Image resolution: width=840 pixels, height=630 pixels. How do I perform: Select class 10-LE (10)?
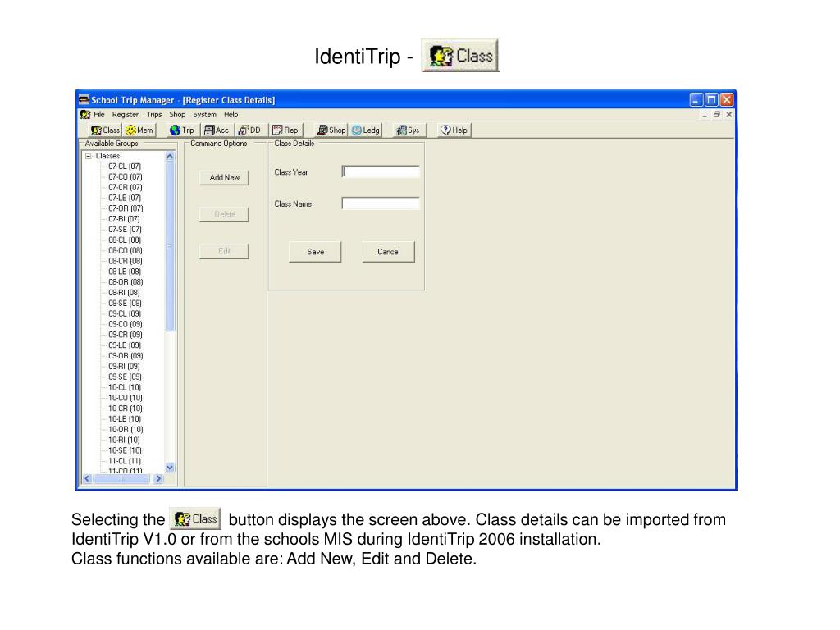[125, 419]
